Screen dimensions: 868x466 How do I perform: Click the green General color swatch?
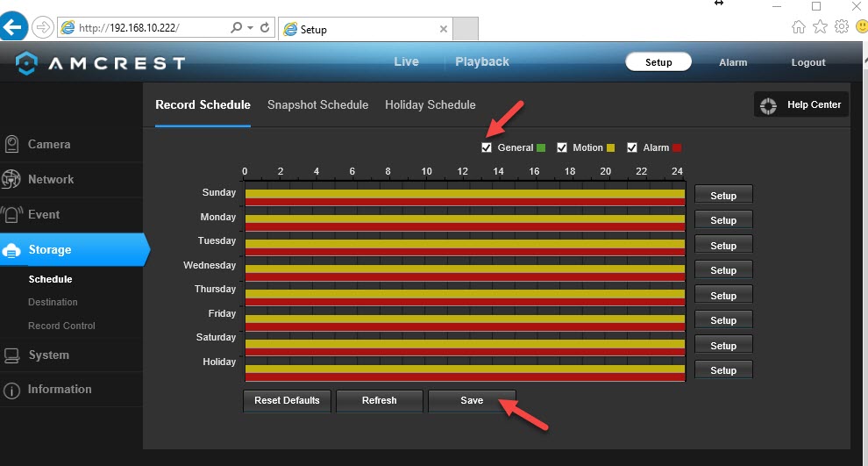541,148
